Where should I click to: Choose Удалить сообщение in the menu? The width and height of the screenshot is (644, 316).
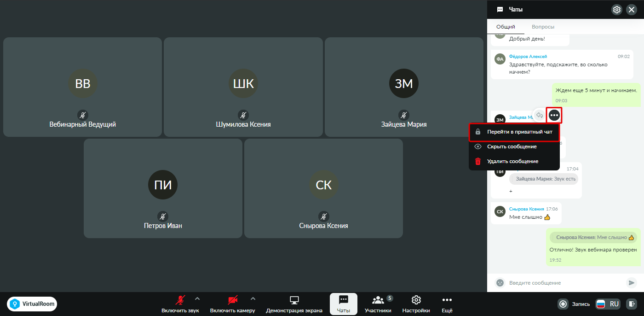pyautogui.click(x=514, y=161)
